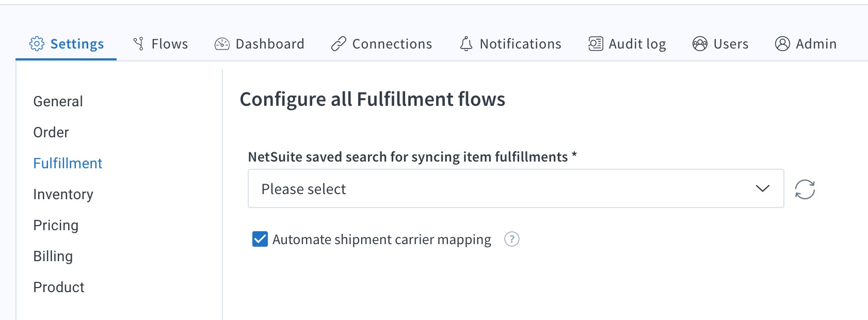Select Inventory in the sidebar

tap(63, 195)
